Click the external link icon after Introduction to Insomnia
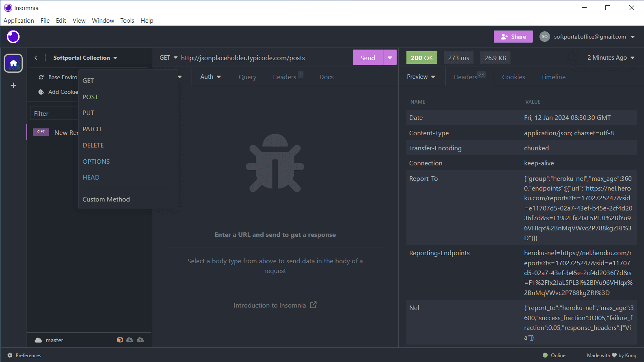 pos(313,305)
